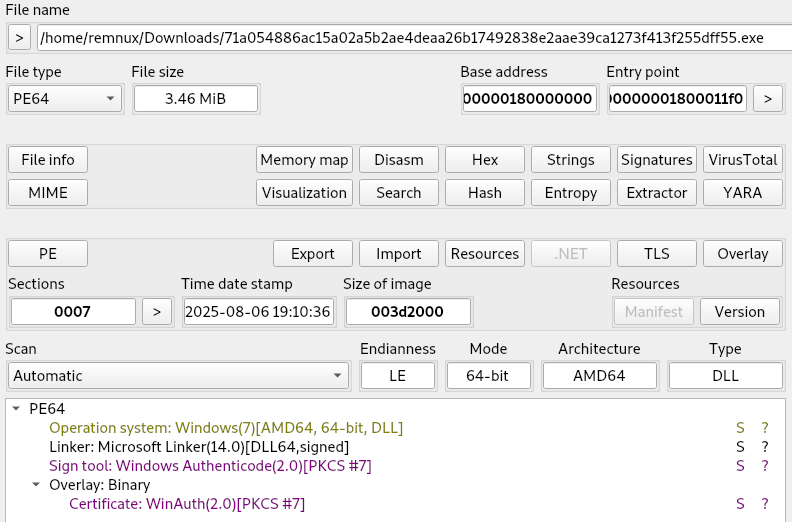The image size is (792, 522).
Task: Open the Hash tool
Action: [x=485, y=193]
